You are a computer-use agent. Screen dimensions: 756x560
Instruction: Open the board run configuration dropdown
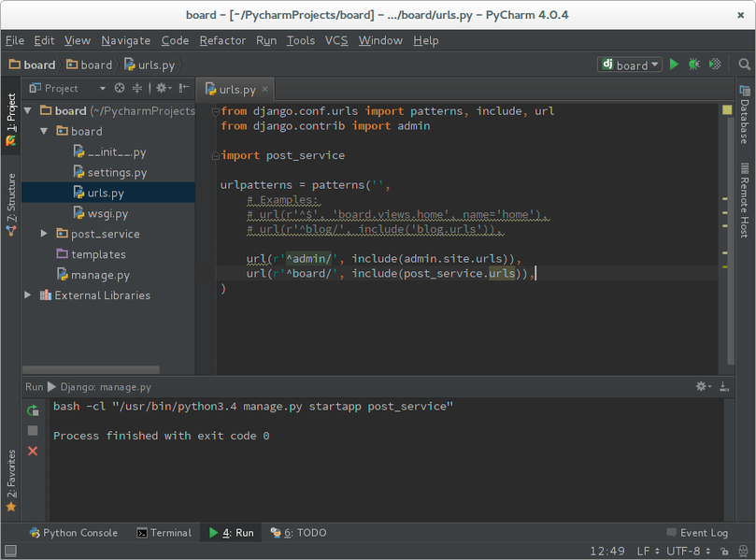click(630, 65)
